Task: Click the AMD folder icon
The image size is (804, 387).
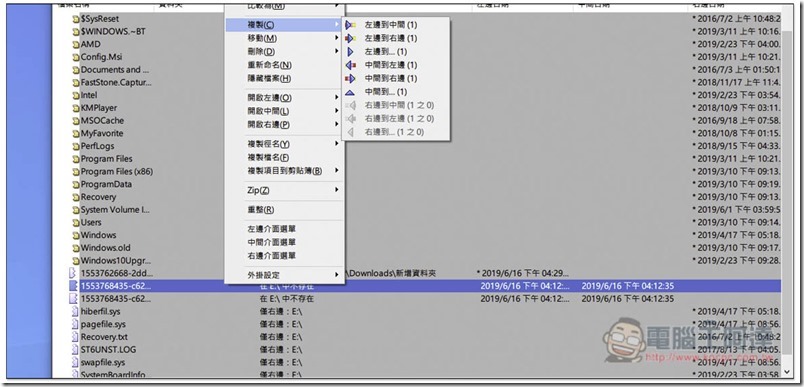Action: coord(76,45)
